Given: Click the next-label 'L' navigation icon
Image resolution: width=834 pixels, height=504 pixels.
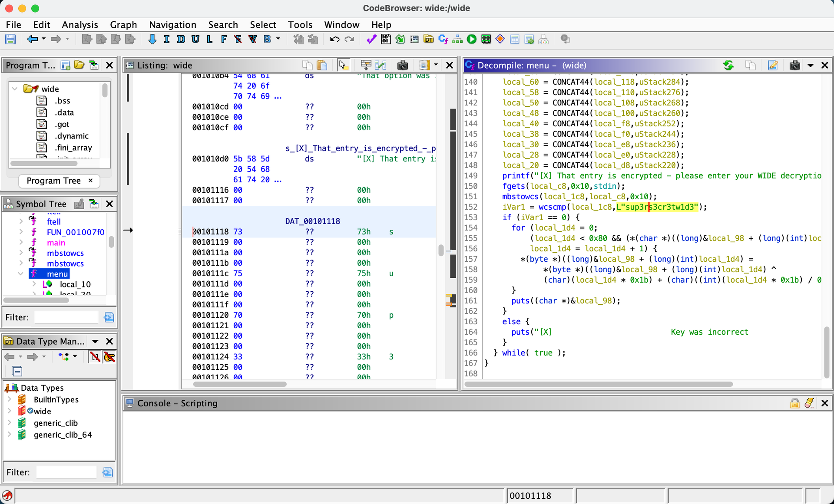Looking at the screenshot, I should coord(210,40).
